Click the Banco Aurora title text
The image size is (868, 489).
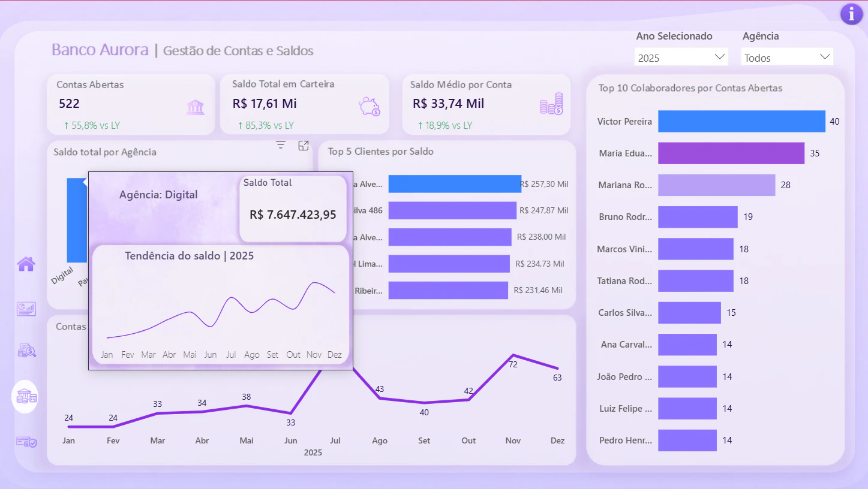point(100,50)
